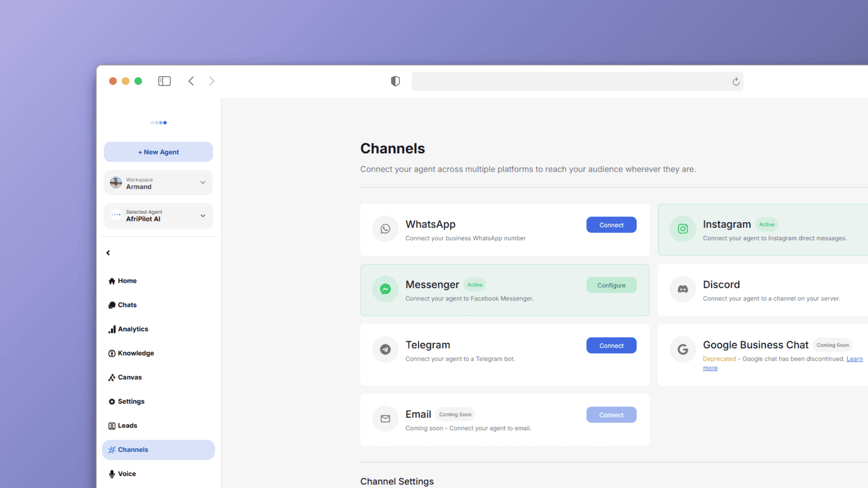Go back with browser back arrow
The width and height of the screenshot is (868, 488).
[191, 81]
